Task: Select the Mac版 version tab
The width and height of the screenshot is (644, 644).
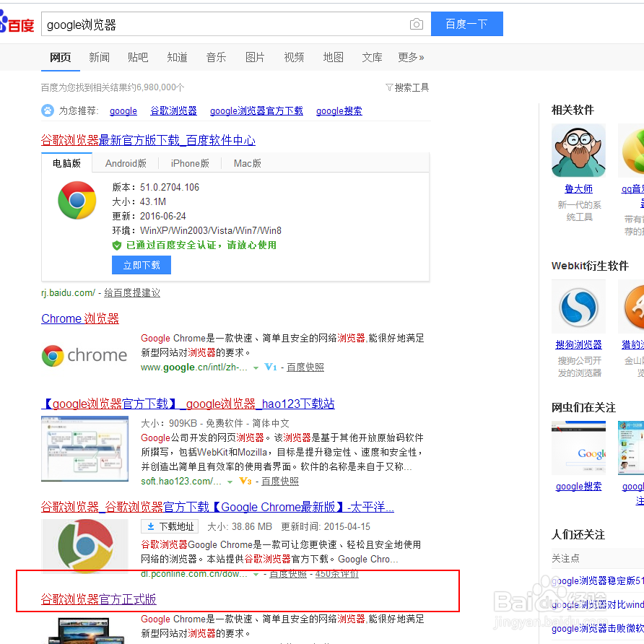Action: (x=247, y=163)
